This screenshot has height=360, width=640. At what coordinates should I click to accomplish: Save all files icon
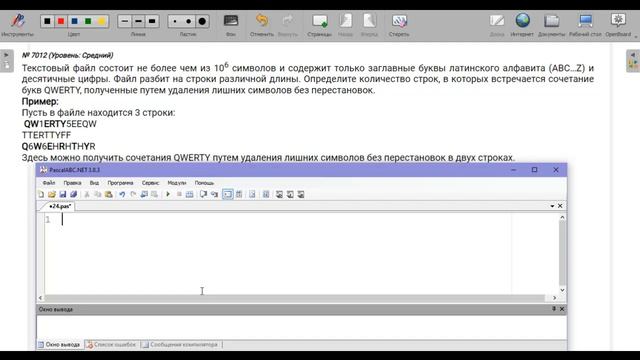coord(73,194)
